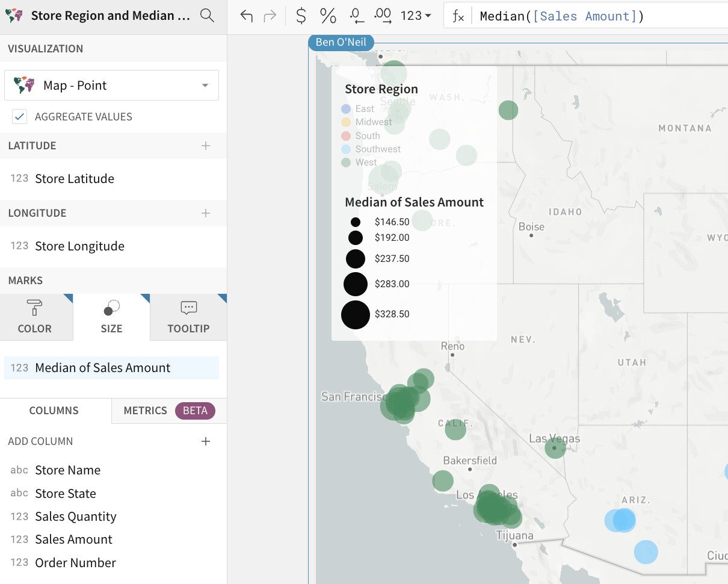Open the Map - Point visualization dropdown
This screenshot has width=728, height=584.
(x=111, y=85)
